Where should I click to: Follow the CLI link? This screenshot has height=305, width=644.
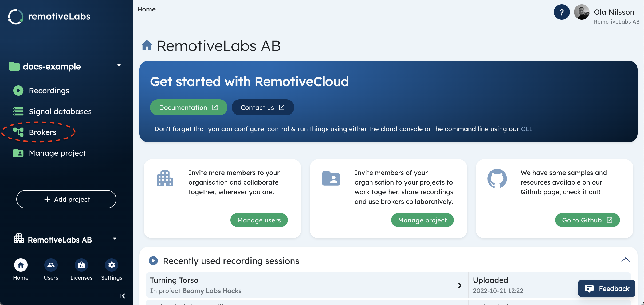pos(527,129)
